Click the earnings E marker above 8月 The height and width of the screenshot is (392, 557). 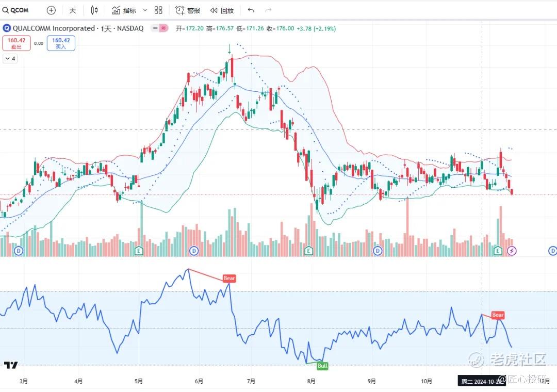tap(309, 251)
